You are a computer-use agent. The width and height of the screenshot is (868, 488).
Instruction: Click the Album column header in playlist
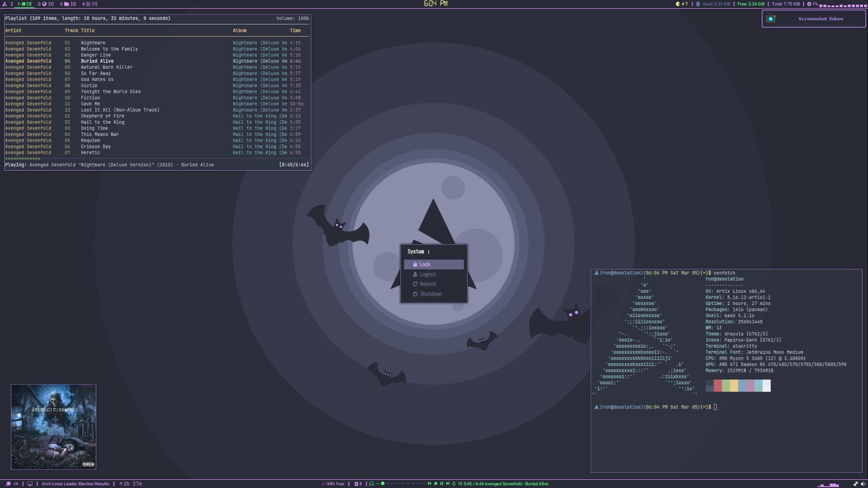240,31
